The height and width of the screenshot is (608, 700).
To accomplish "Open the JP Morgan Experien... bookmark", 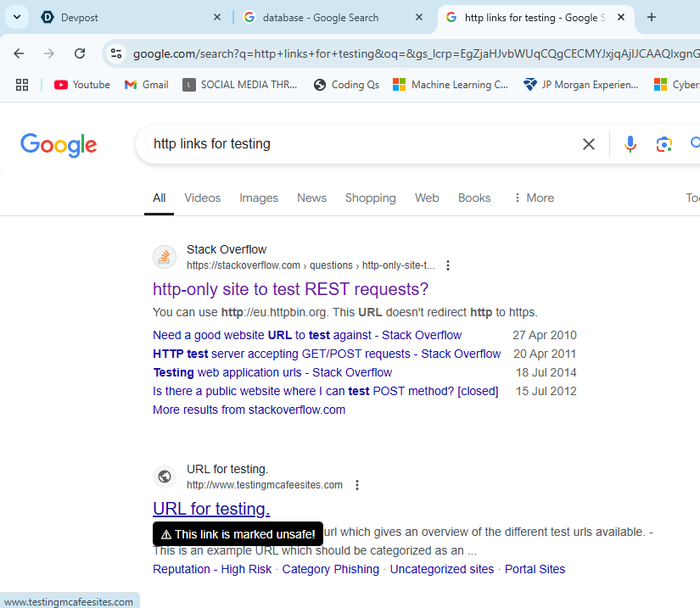I will click(x=581, y=85).
